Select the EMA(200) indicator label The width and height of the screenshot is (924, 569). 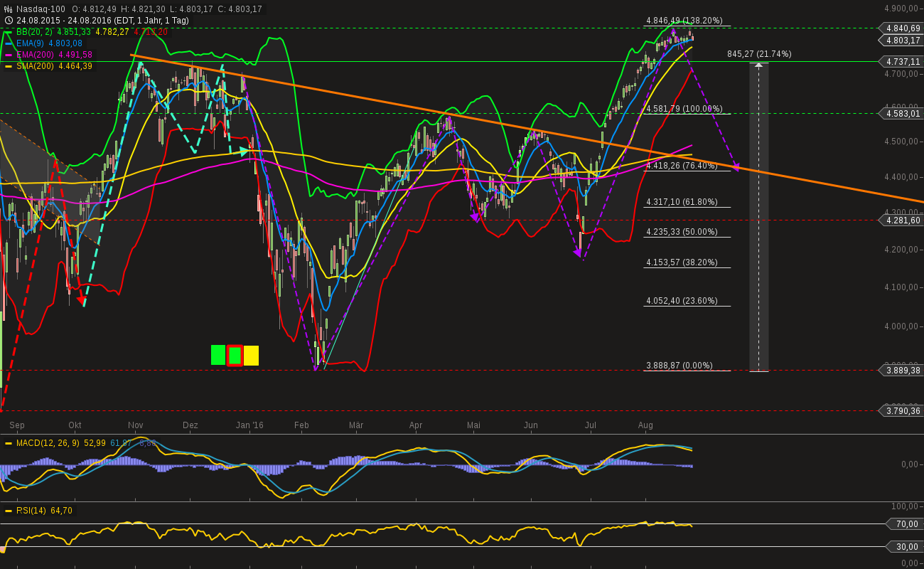[36, 55]
